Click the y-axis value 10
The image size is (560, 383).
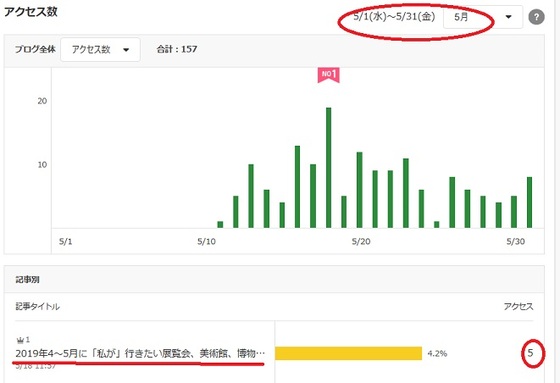42,165
